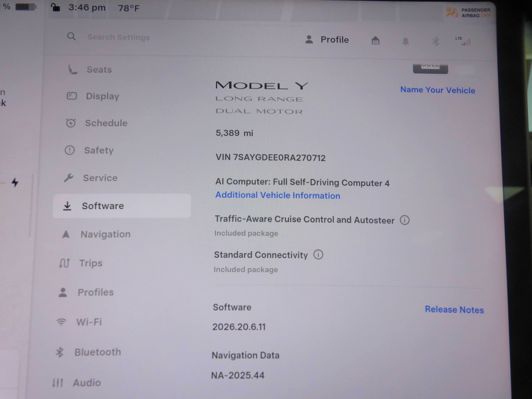Select the Software menu item
This screenshot has height=399, width=532.
[122, 206]
